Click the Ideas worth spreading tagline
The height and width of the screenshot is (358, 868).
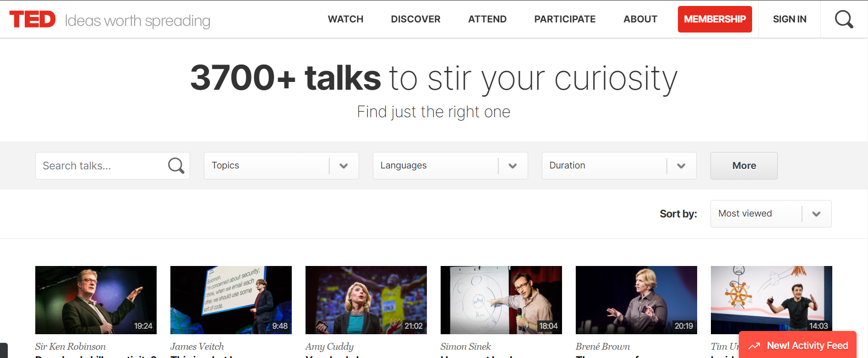point(137,21)
